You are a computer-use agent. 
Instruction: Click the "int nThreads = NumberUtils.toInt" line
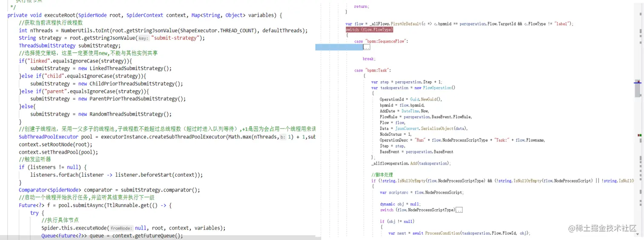(x=163, y=31)
